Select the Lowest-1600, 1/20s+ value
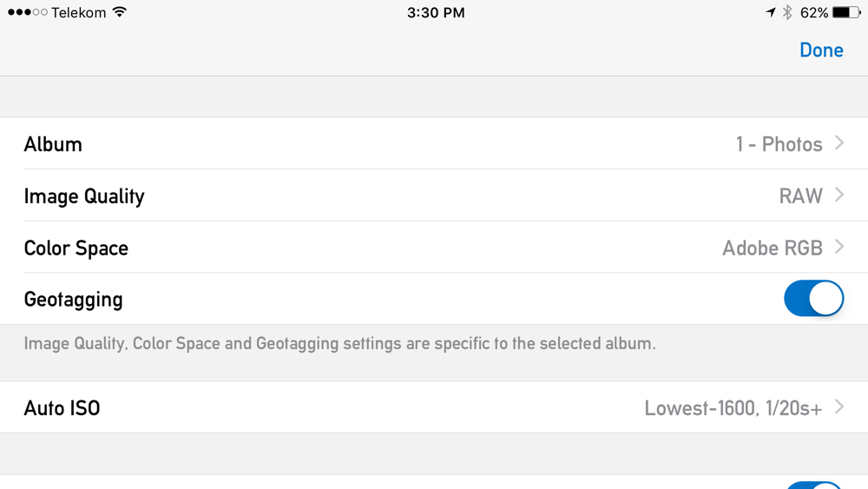Image resolution: width=868 pixels, height=489 pixels. point(733,408)
